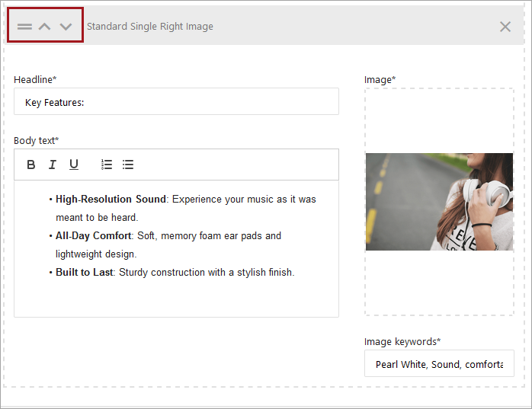Place cursor on 'Built to Last' bullet text

pos(84,272)
